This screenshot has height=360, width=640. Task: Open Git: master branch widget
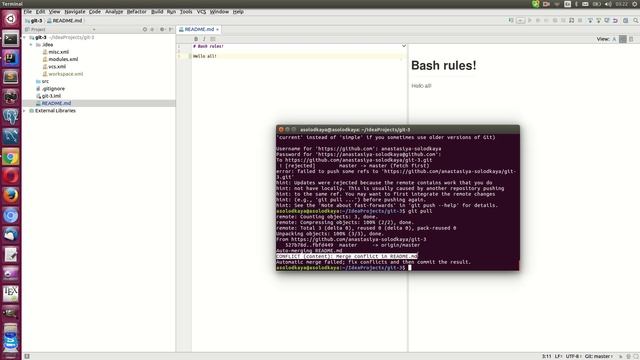[598, 356]
